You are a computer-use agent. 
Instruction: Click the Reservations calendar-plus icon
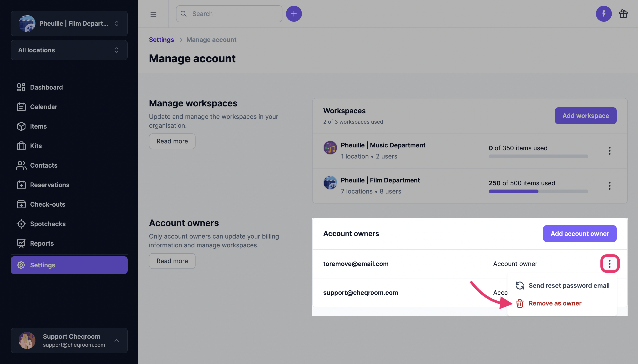point(21,185)
